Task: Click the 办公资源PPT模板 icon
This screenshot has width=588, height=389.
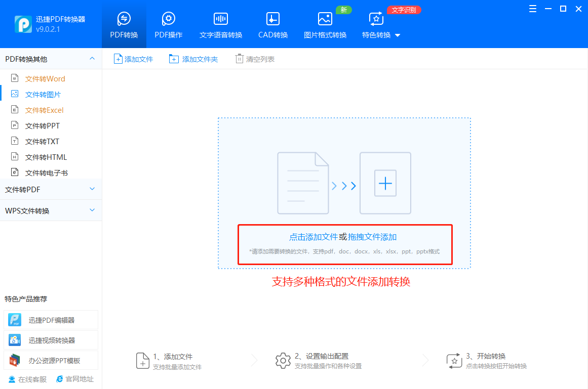Action: [x=15, y=360]
